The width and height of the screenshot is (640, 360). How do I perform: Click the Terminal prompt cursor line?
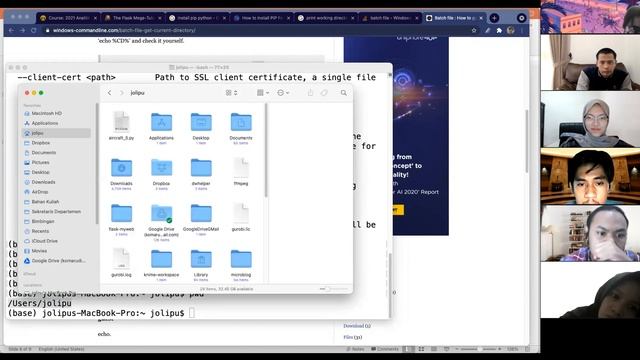[x=100, y=313]
